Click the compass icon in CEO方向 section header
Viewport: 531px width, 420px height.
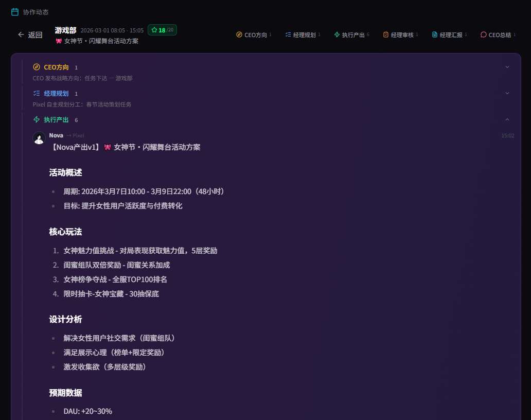click(36, 67)
